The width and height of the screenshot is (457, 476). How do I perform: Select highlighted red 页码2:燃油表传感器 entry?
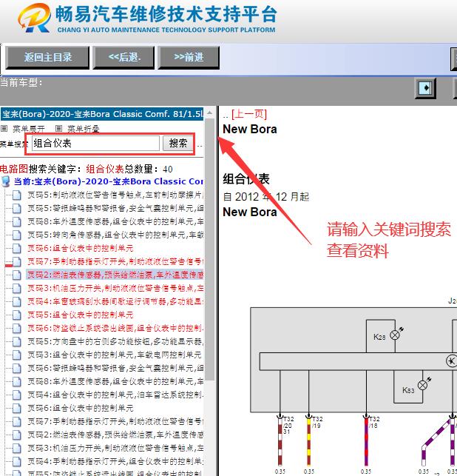coord(115,275)
